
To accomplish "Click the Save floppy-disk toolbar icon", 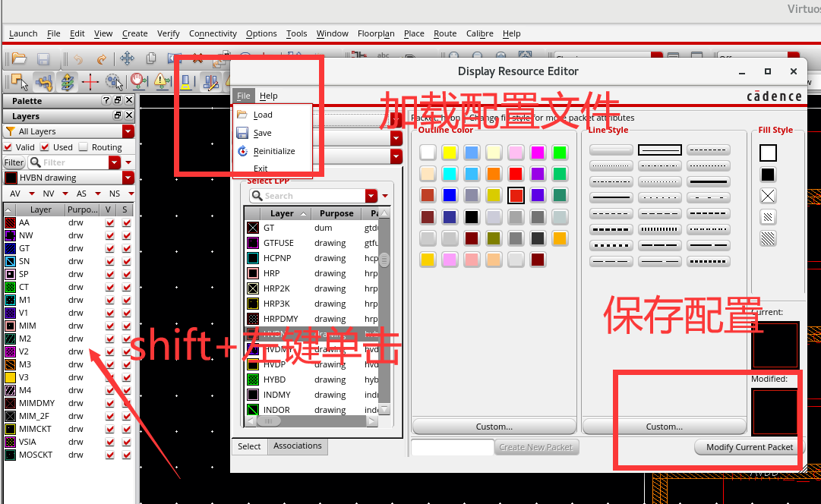I will click(43, 58).
